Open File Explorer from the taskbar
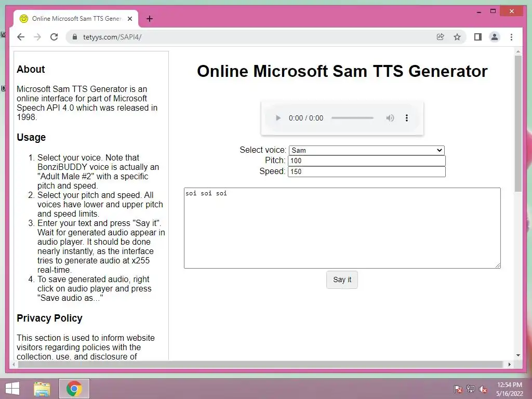 click(x=42, y=389)
